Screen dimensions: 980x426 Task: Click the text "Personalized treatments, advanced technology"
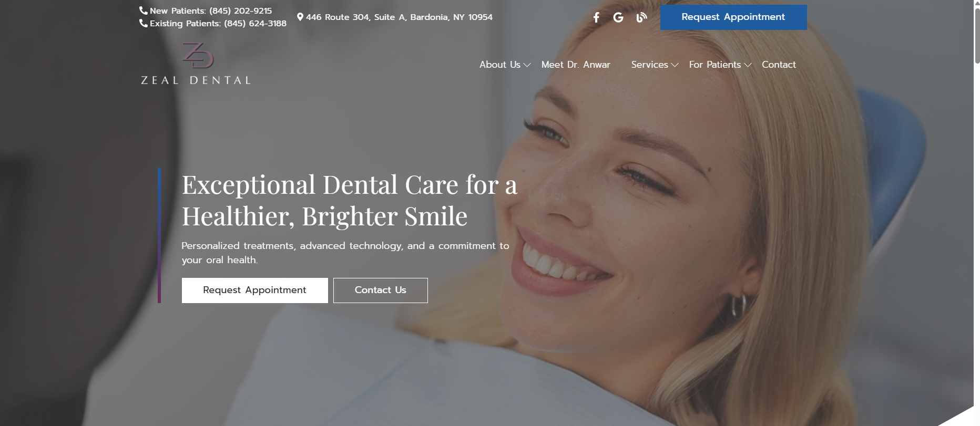(292, 246)
